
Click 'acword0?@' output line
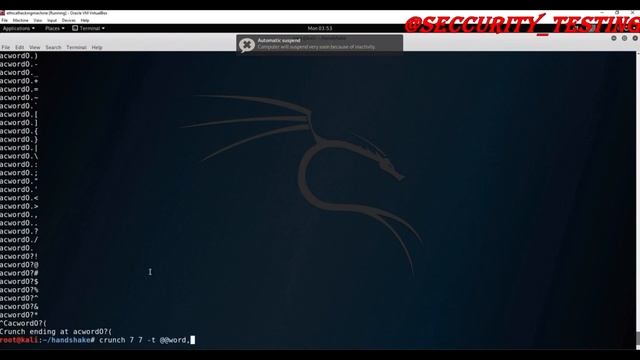coord(19,265)
